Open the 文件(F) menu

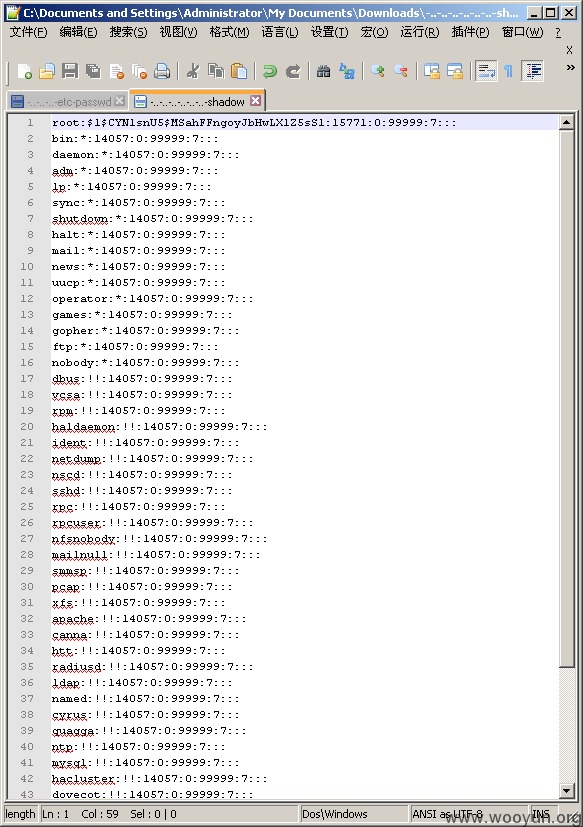pos(28,32)
